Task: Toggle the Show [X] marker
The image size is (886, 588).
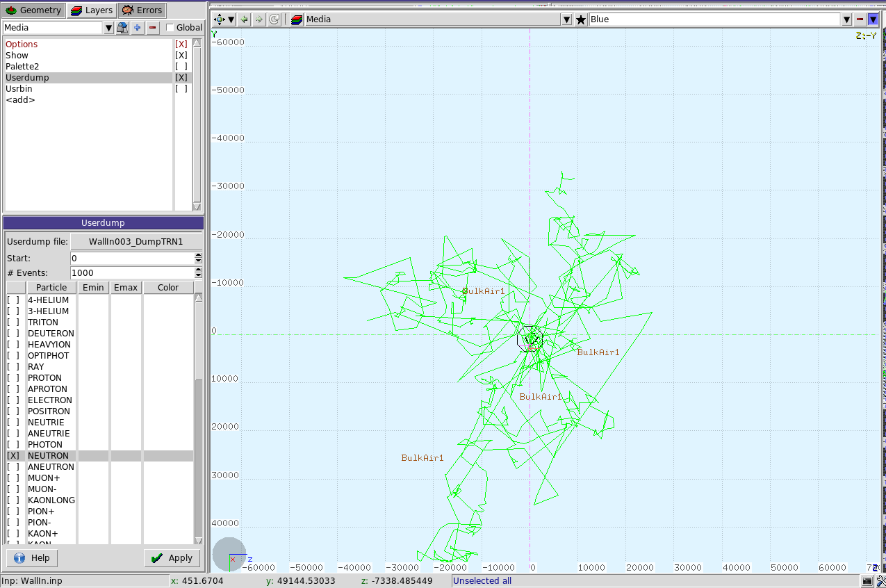Action: [181, 56]
